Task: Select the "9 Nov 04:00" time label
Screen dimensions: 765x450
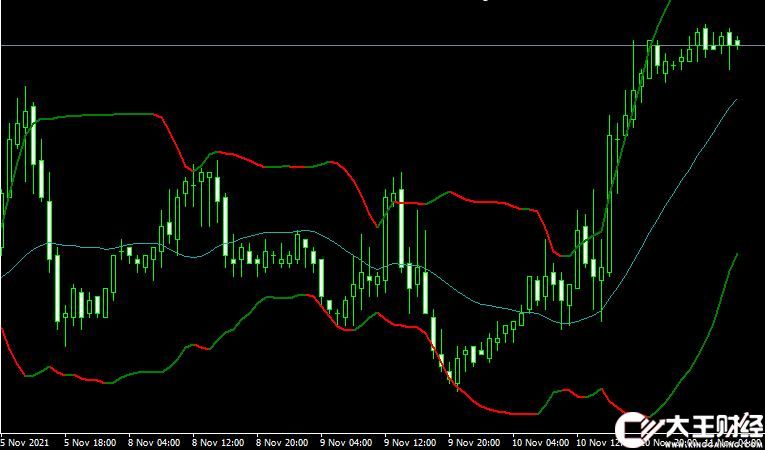Action: [347, 443]
